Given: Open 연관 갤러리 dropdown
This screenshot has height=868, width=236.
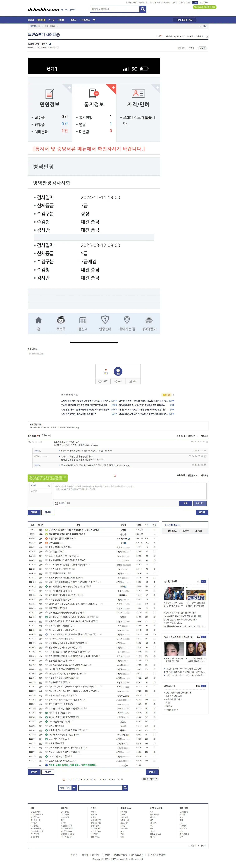Looking at the screenshot, I should click(173, 36).
